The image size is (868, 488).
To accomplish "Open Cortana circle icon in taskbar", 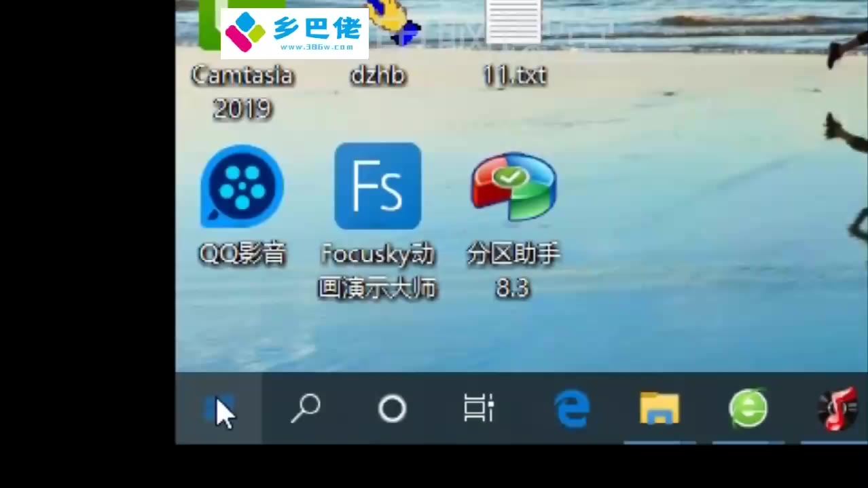I will [392, 409].
